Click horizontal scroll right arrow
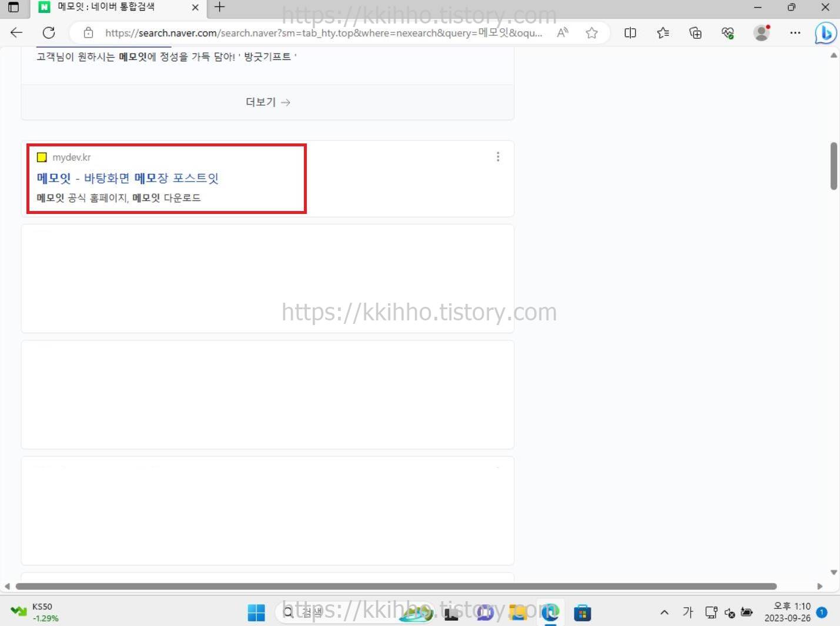This screenshot has height=626, width=840. (x=820, y=586)
